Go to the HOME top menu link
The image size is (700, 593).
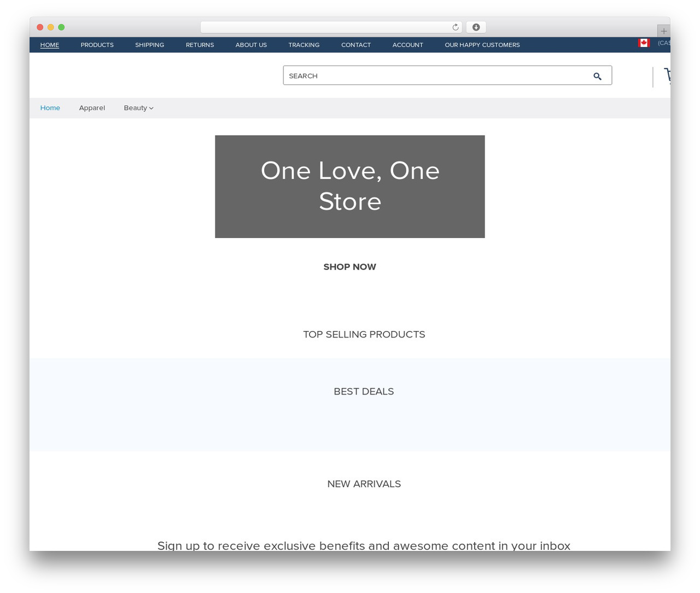coord(50,45)
